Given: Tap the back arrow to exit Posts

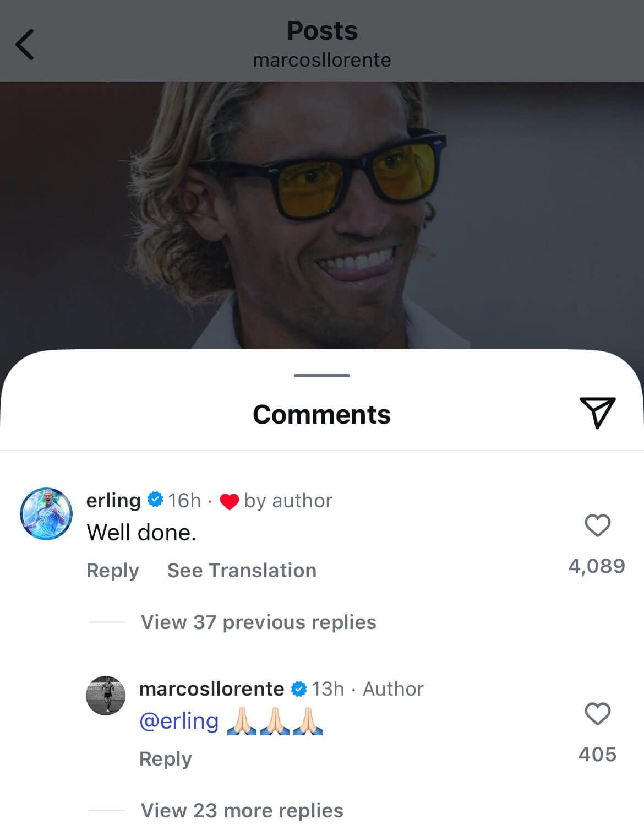Looking at the screenshot, I should point(25,45).
